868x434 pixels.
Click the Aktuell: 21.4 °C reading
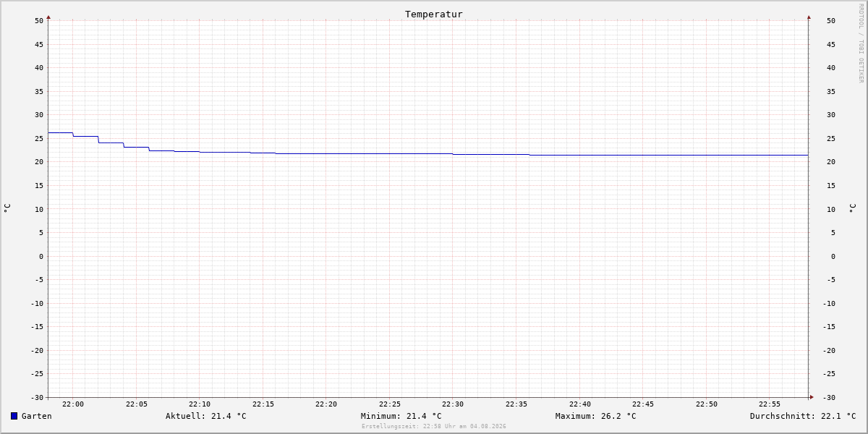pos(206,416)
